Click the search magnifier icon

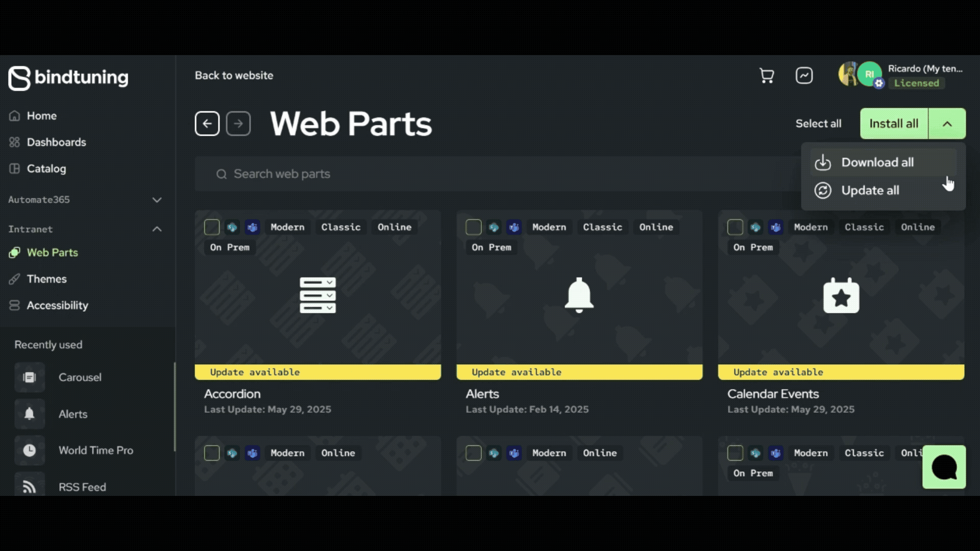coord(221,174)
